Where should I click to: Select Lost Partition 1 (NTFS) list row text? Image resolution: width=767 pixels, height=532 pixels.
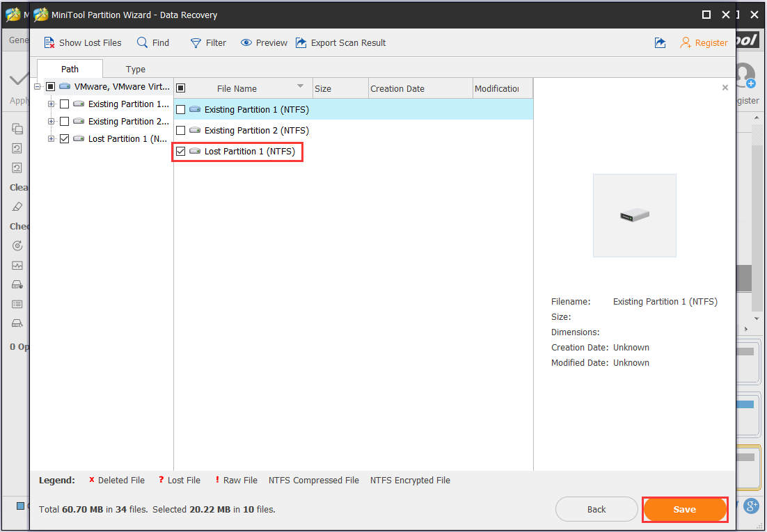(250, 152)
